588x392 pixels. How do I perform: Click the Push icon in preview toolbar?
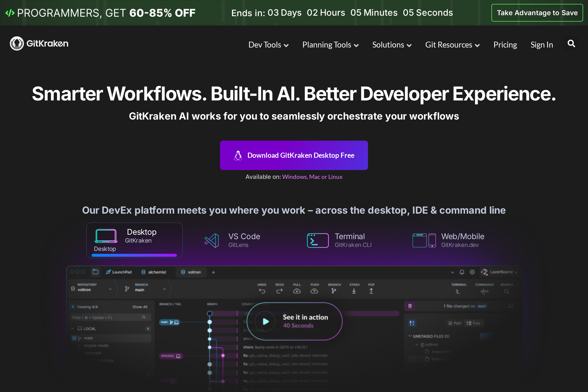(314, 291)
